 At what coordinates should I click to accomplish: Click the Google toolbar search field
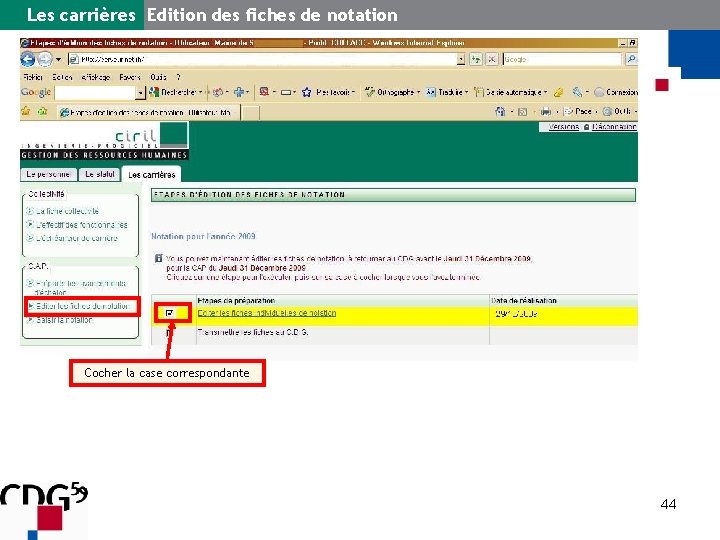(95, 93)
